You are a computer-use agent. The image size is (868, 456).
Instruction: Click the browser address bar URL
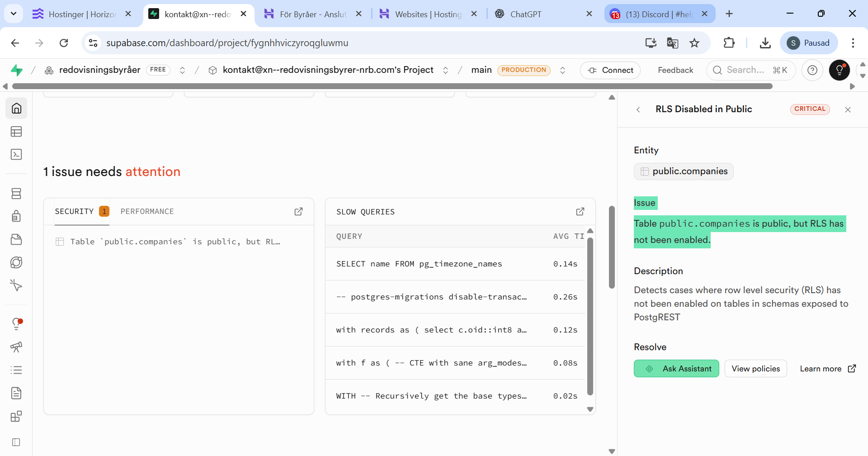[x=227, y=43]
